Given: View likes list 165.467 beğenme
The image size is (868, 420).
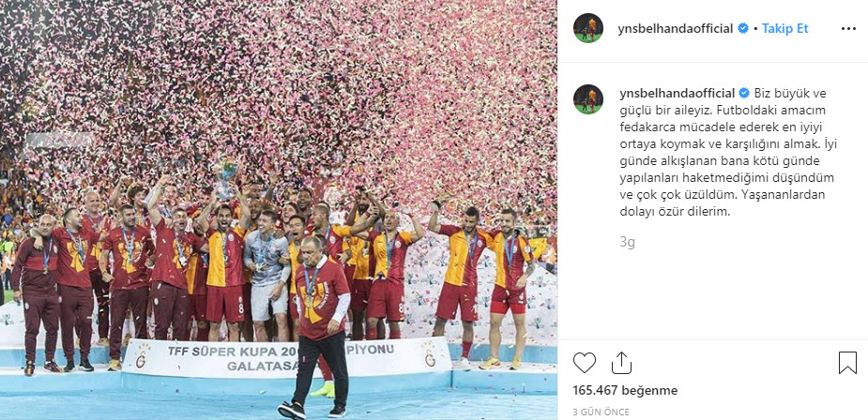Looking at the screenshot, I should tap(625, 391).
